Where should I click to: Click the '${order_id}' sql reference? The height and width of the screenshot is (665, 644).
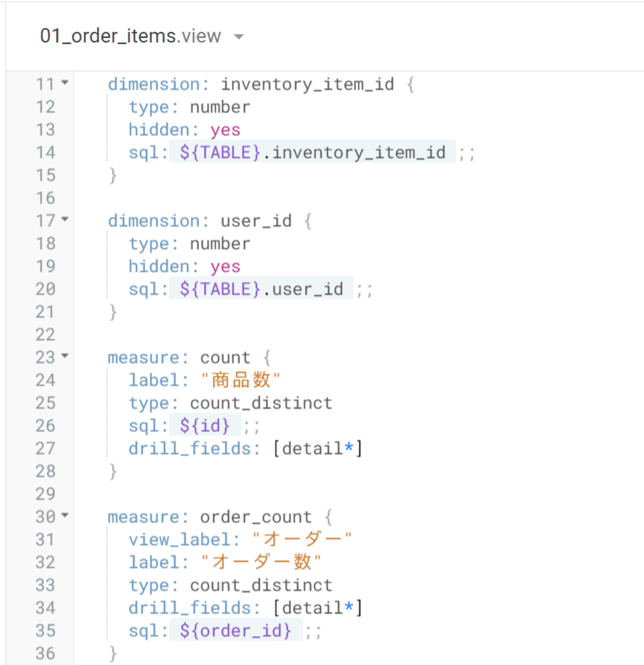[x=235, y=631]
